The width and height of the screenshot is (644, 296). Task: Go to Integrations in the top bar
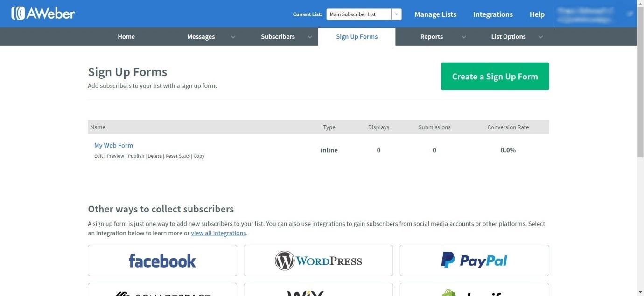(493, 14)
